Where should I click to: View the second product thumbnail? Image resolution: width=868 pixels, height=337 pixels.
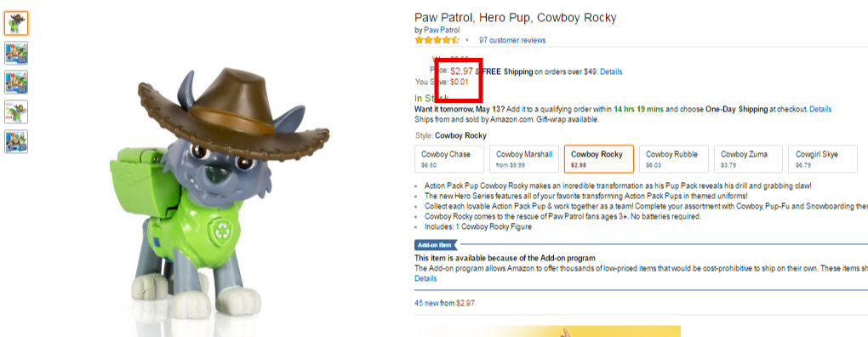(x=16, y=53)
